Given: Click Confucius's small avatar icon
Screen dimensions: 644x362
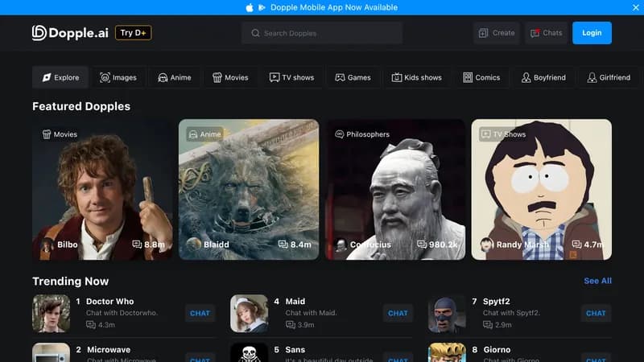Looking at the screenshot, I should pos(340,245).
